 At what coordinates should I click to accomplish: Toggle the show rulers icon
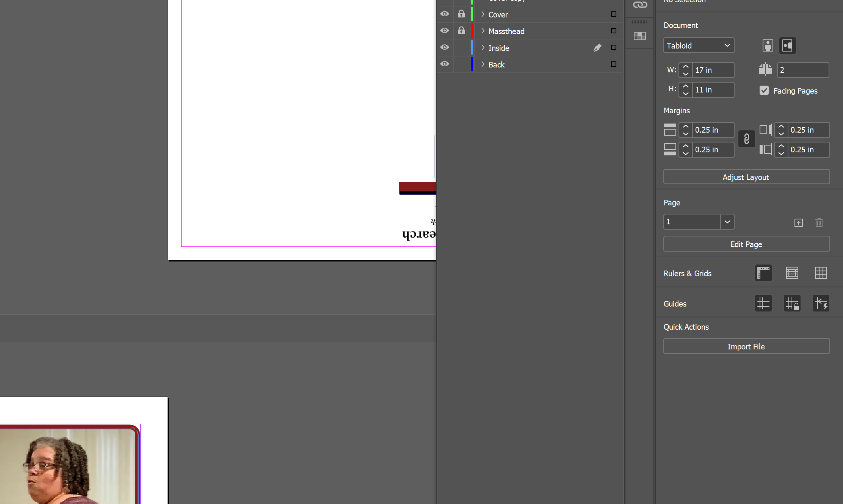tap(763, 273)
